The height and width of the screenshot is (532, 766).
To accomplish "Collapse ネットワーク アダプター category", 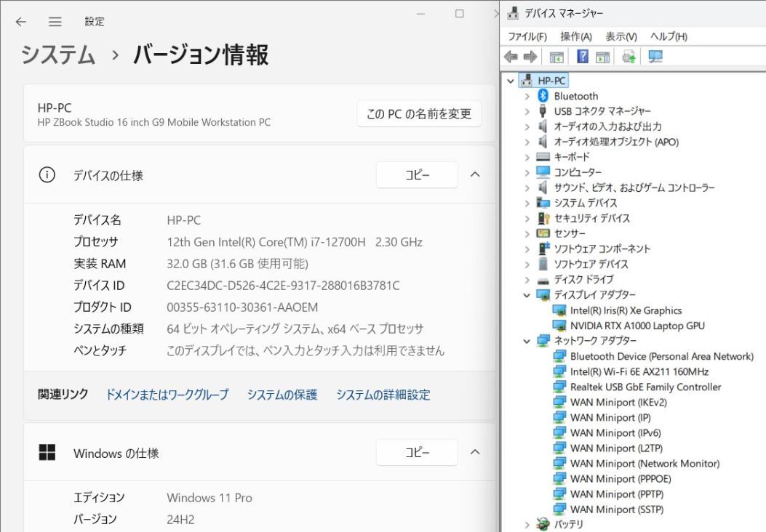I will click(527, 341).
